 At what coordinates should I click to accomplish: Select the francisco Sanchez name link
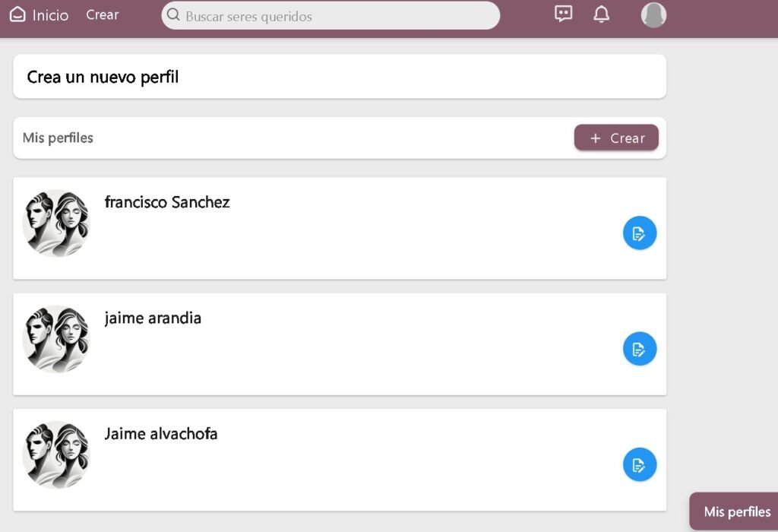167,202
